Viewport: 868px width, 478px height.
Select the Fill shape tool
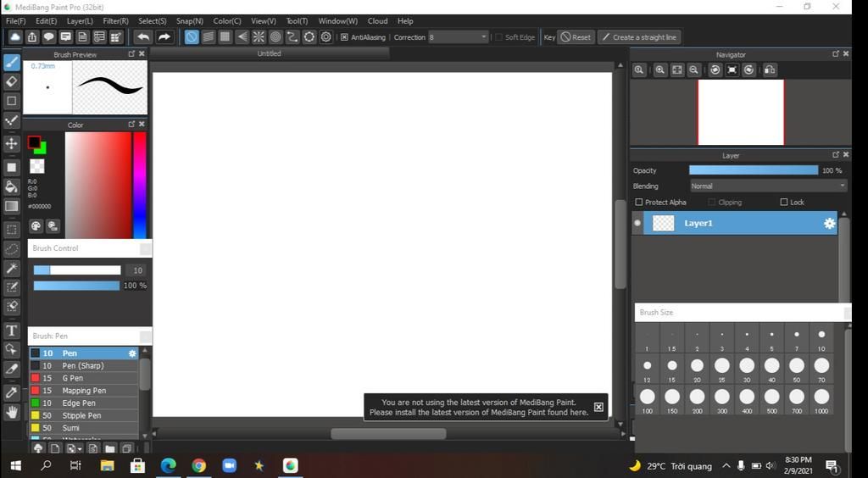click(12, 167)
